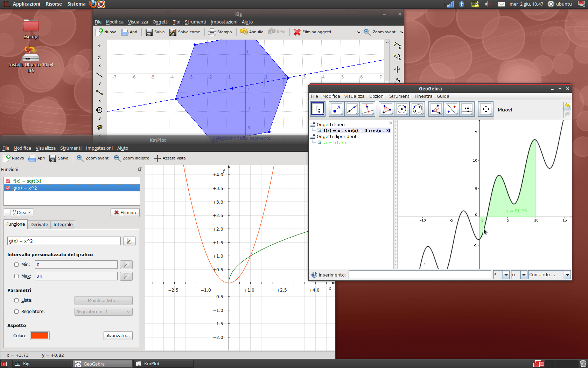Image resolution: width=588 pixels, height=368 pixels.
Task: Switch to the Derivate tab
Action: [x=39, y=225]
